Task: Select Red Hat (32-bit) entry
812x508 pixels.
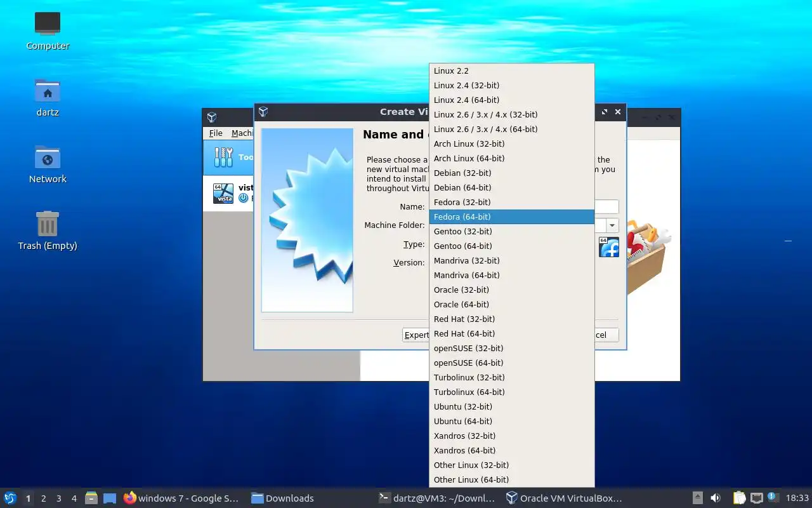Action: click(512, 319)
